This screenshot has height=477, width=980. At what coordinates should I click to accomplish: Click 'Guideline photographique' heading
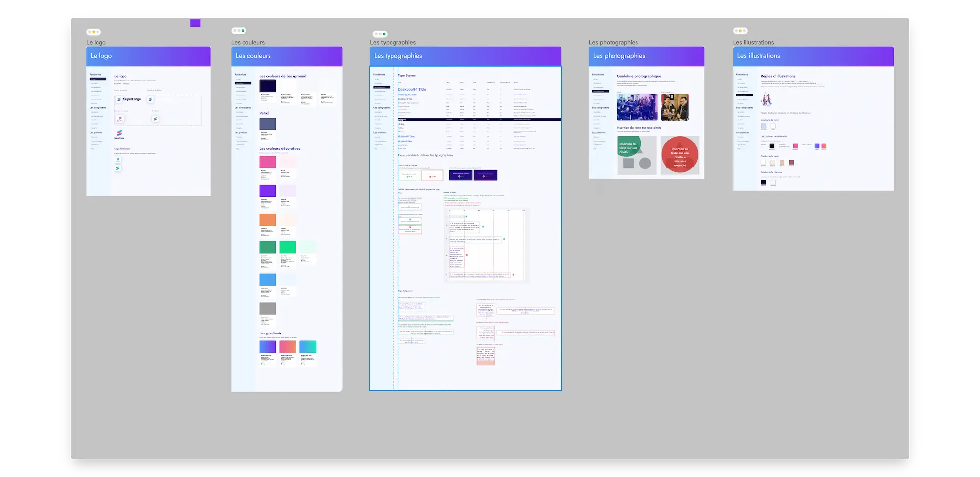pos(639,76)
